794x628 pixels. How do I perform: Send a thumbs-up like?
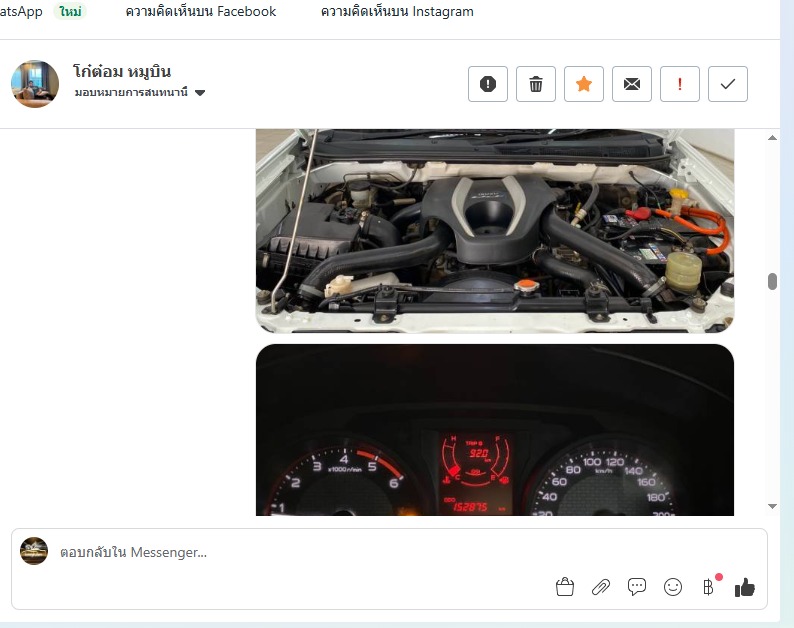(x=744, y=587)
